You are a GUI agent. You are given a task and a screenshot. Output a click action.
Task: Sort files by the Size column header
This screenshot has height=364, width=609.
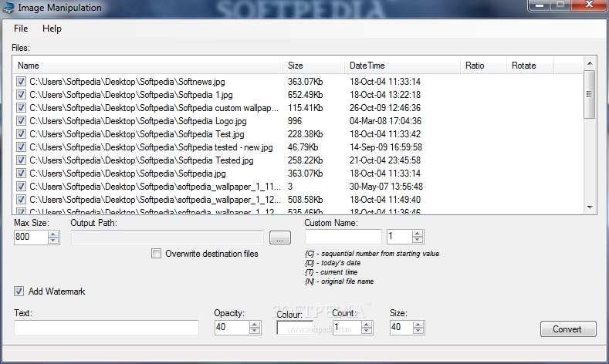tap(313, 66)
